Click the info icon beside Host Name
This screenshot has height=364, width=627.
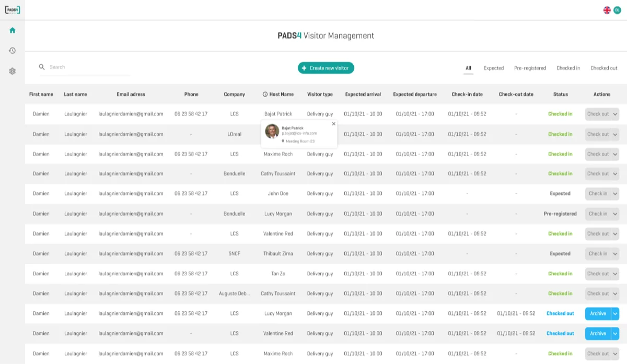[265, 95]
